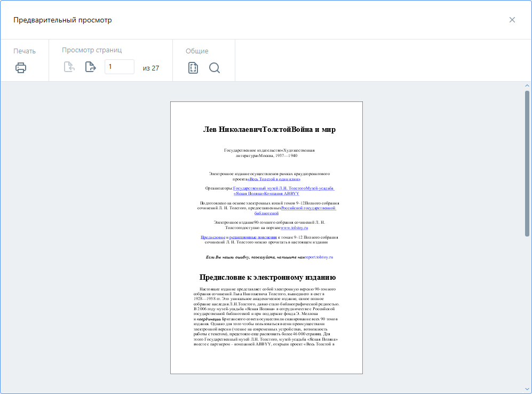Open the www.tolstoy.ru link
The height and width of the screenshot is (394, 532).
pyautogui.click(x=294, y=227)
